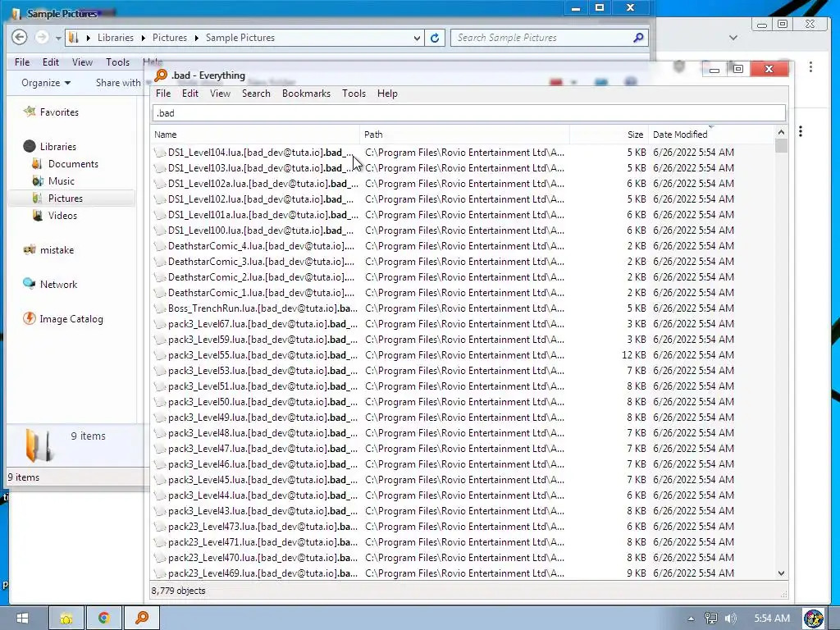Select pack3_Level55.lua file row

(463, 354)
